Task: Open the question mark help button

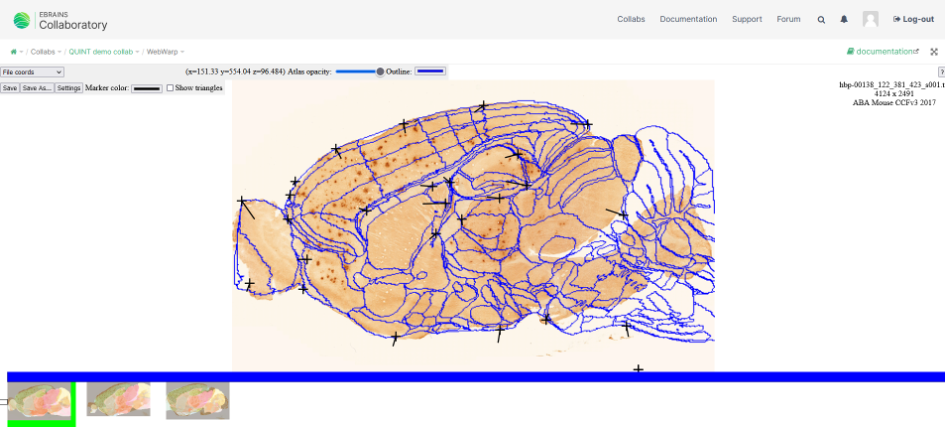Action: pyautogui.click(x=941, y=72)
